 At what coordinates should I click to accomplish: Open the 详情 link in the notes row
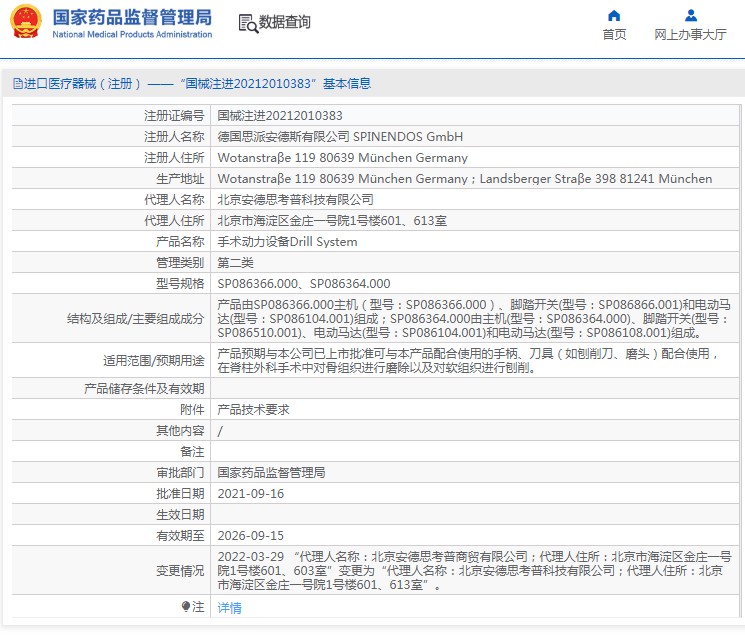(229, 607)
